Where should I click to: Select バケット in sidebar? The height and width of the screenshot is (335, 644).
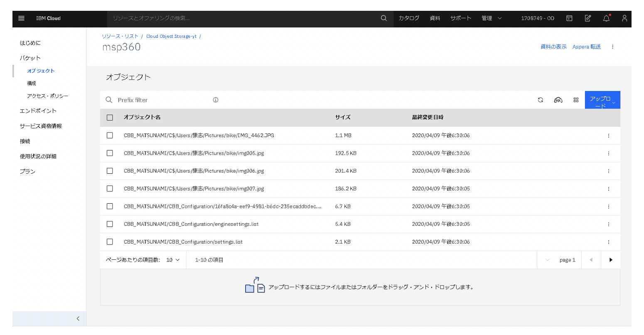click(x=30, y=58)
